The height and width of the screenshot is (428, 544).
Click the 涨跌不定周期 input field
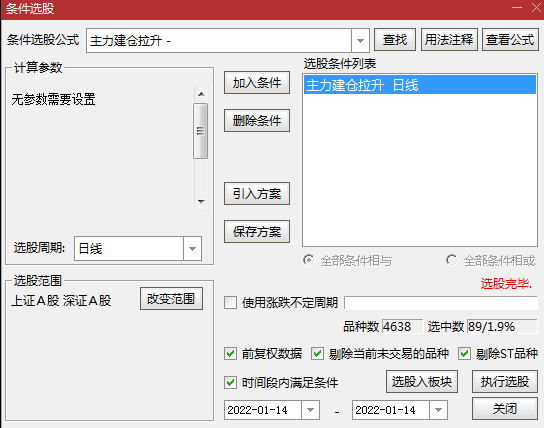[x=441, y=302]
